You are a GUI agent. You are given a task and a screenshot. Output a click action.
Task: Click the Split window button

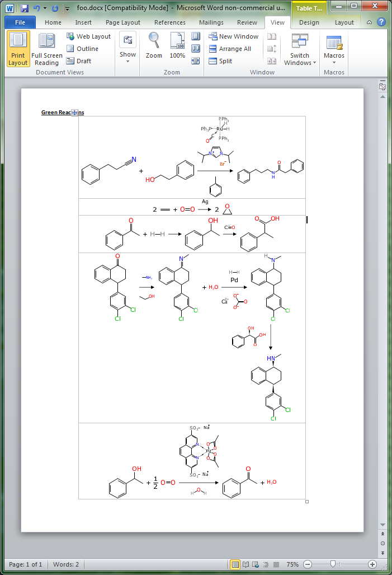coord(221,62)
